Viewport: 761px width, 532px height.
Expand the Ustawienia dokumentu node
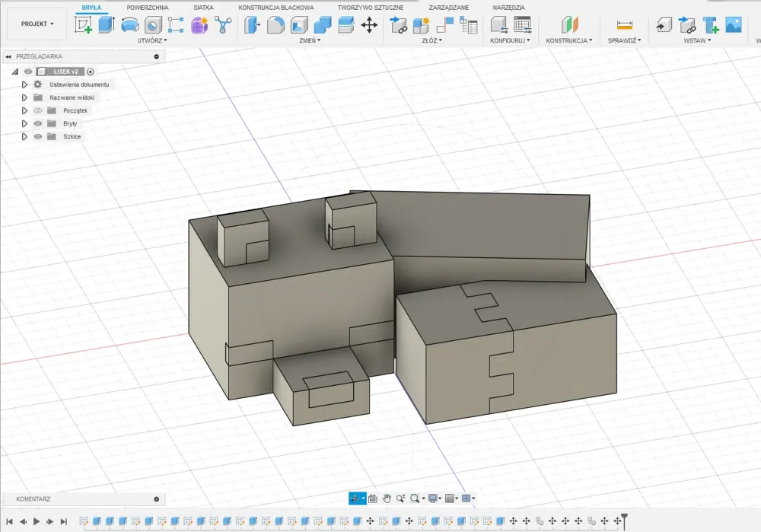[24, 84]
